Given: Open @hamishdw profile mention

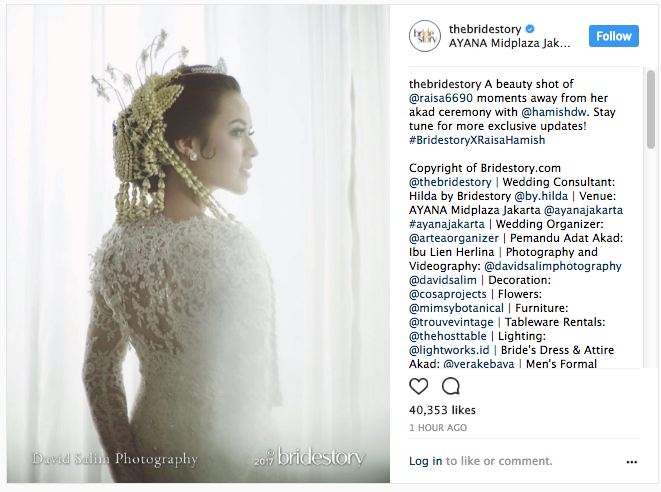Looking at the screenshot, I should pos(554,112).
